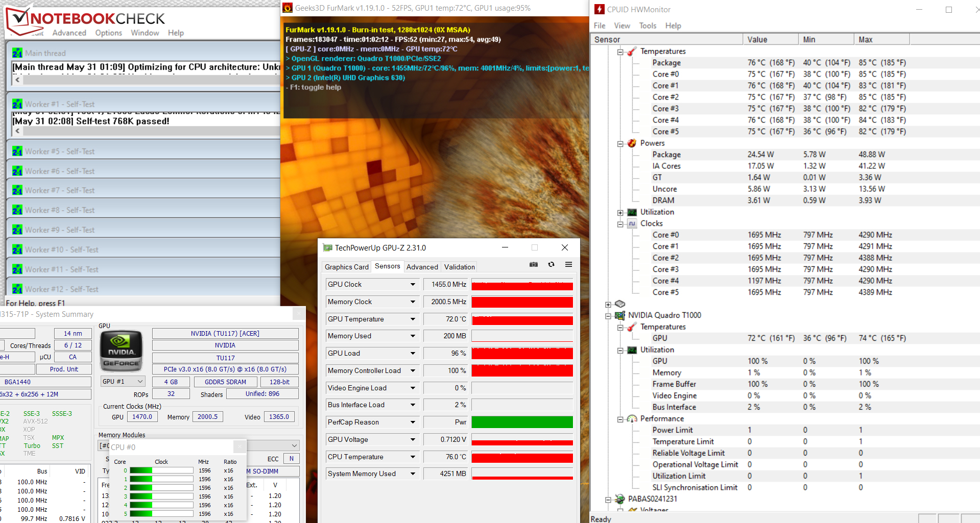
Task: Close the System Summary window
Action: click(x=299, y=314)
